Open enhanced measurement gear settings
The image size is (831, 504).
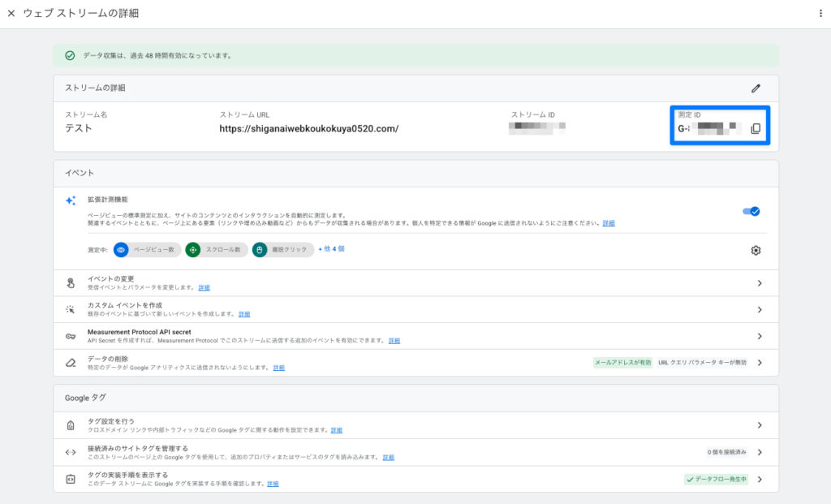point(756,250)
